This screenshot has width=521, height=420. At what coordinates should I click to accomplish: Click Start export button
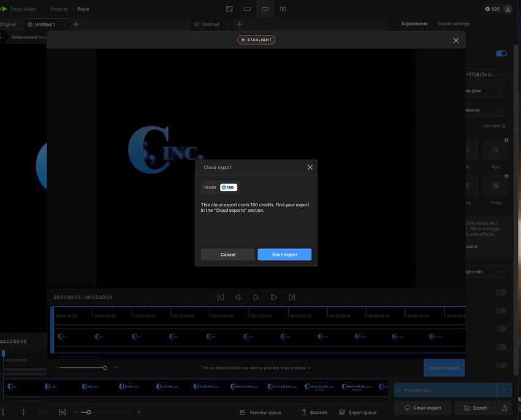(284, 255)
